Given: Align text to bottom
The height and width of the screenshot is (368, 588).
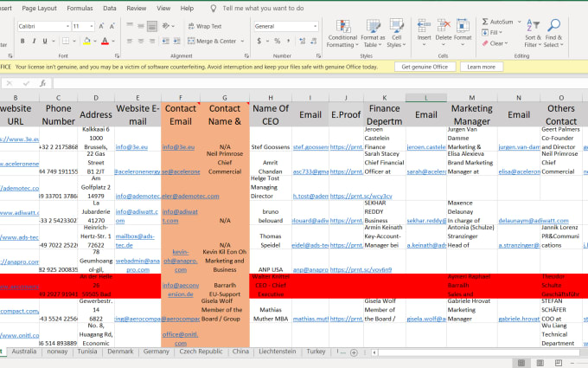Looking at the screenshot, I should tap(152, 26).
